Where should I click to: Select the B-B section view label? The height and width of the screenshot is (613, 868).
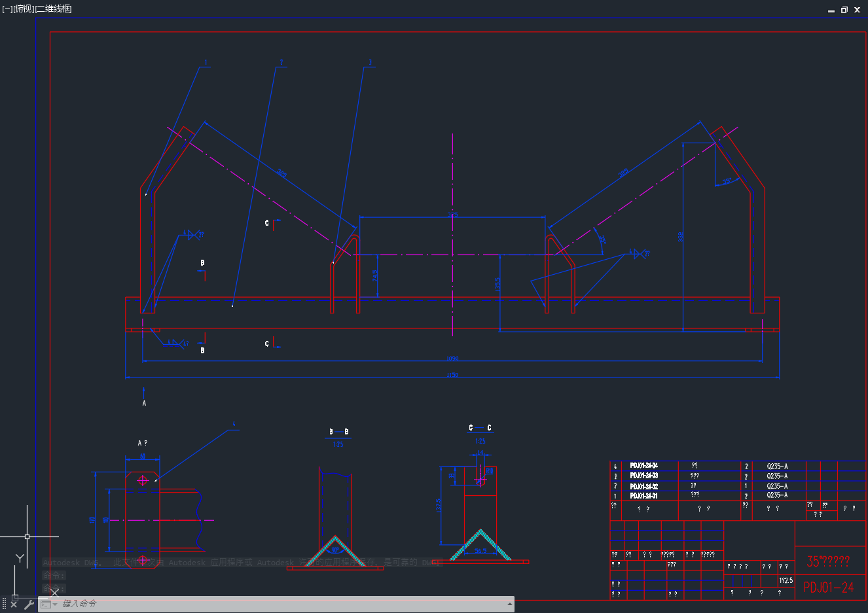tap(338, 432)
